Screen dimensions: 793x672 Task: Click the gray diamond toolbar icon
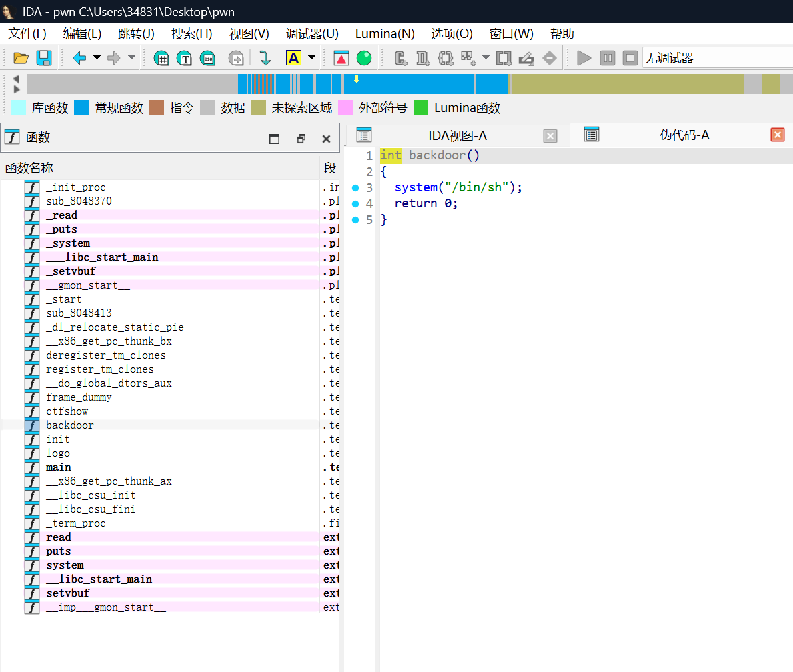tap(550, 58)
